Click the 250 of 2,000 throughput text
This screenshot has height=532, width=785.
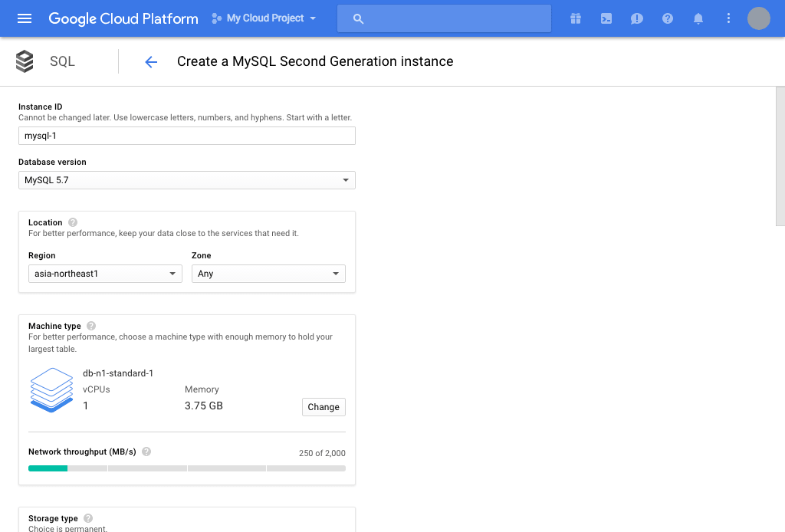point(322,453)
